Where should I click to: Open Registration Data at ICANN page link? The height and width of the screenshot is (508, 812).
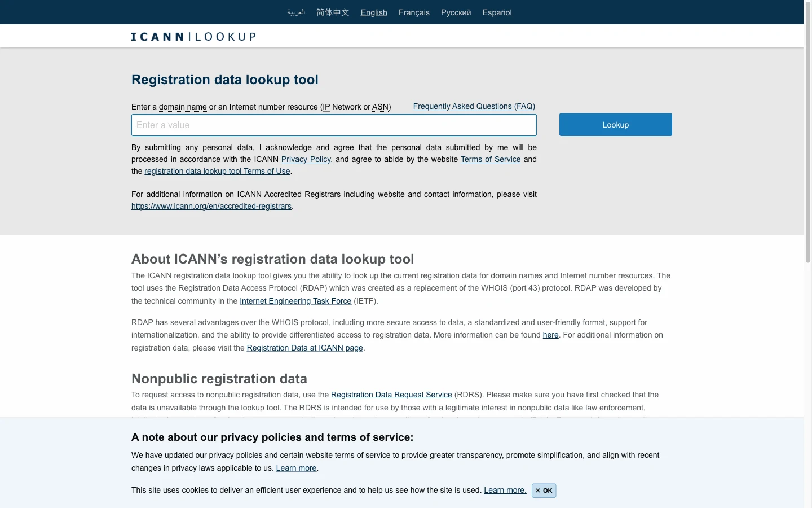305,348
